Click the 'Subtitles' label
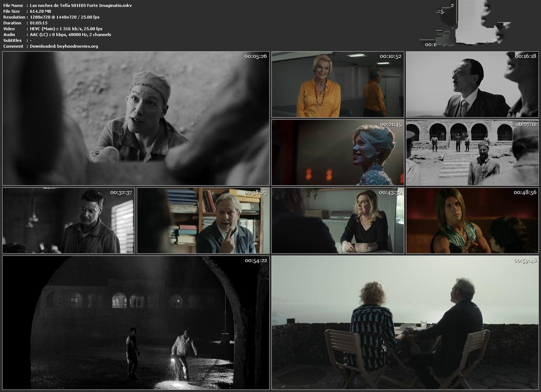This screenshot has width=541, height=392. [12, 40]
